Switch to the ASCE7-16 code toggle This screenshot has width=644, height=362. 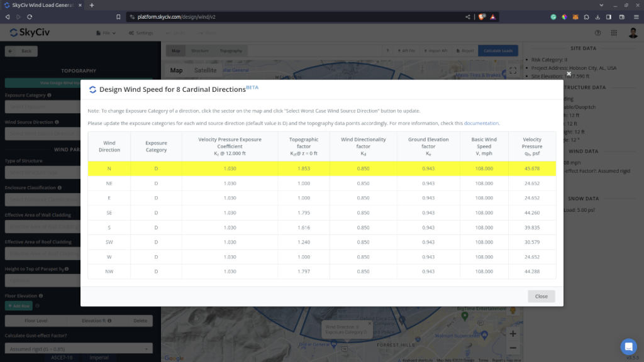point(62,357)
